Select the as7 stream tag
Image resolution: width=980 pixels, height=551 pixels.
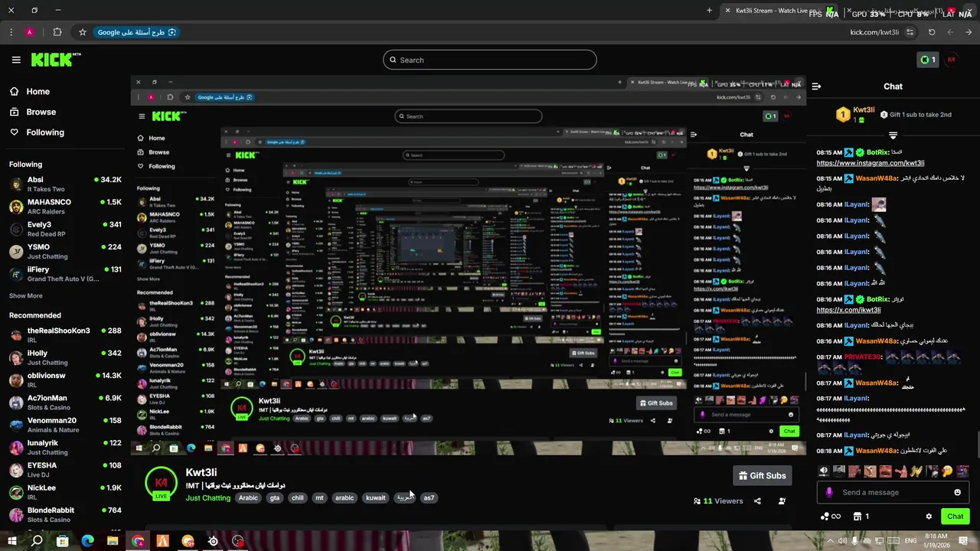pos(429,497)
